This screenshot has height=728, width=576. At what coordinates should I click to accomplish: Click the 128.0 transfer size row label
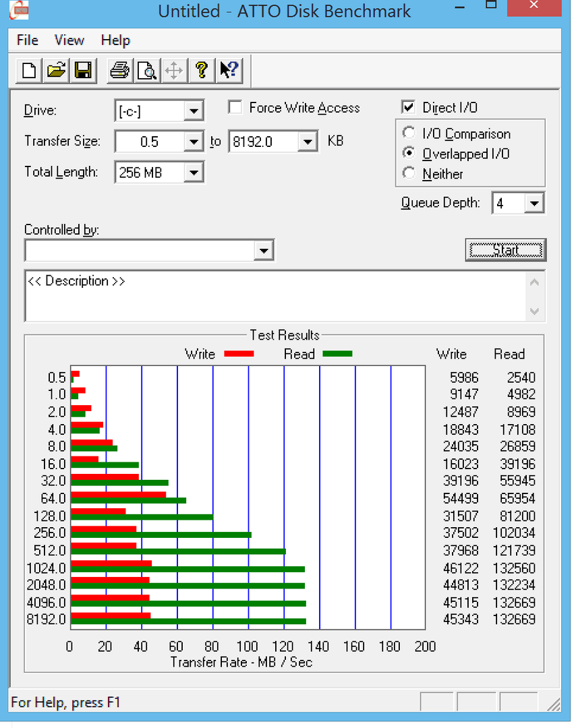pos(50,516)
